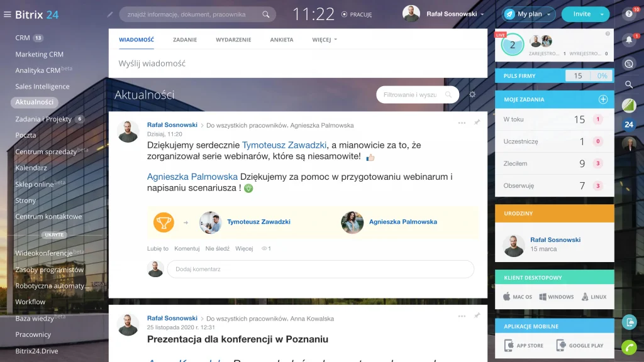Screen dimensions: 644x362
Task: Click Nie śledź to unfollow the post
Action: point(218,249)
